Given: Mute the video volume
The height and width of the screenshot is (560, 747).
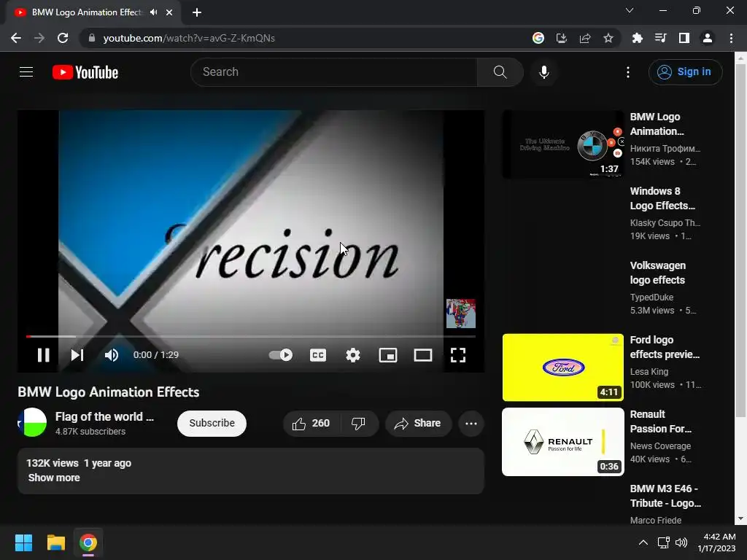Looking at the screenshot, I should click(x=112, y=355).
